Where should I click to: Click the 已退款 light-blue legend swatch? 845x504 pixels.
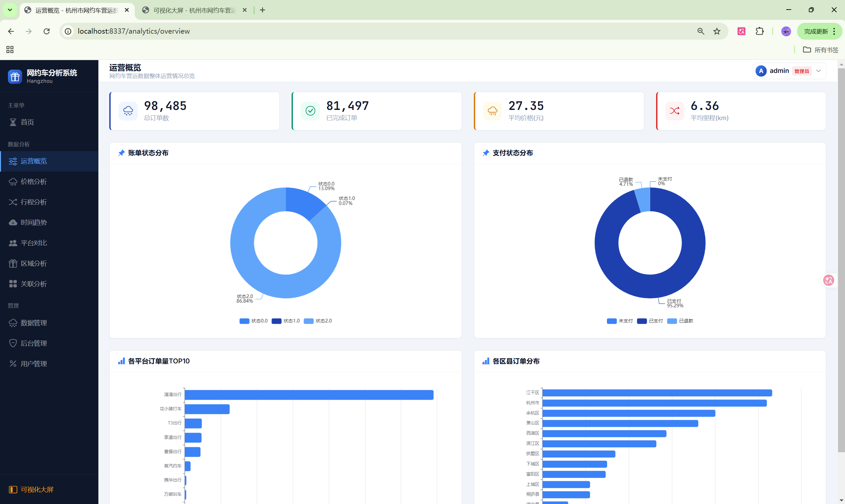tap(672, 321)
